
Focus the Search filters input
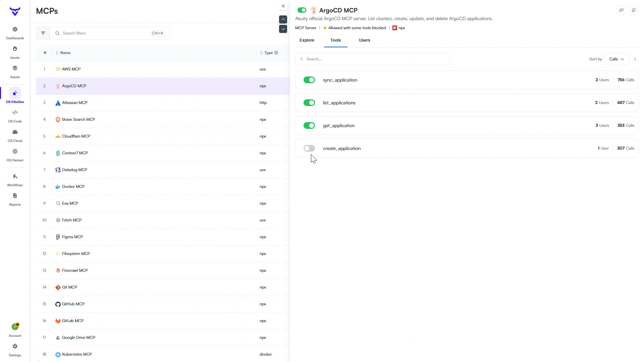pyautogui.click(x=110, y=33)
